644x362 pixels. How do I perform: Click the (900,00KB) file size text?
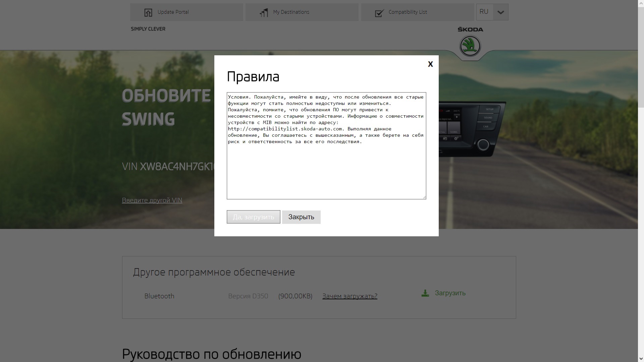point(295,296)
